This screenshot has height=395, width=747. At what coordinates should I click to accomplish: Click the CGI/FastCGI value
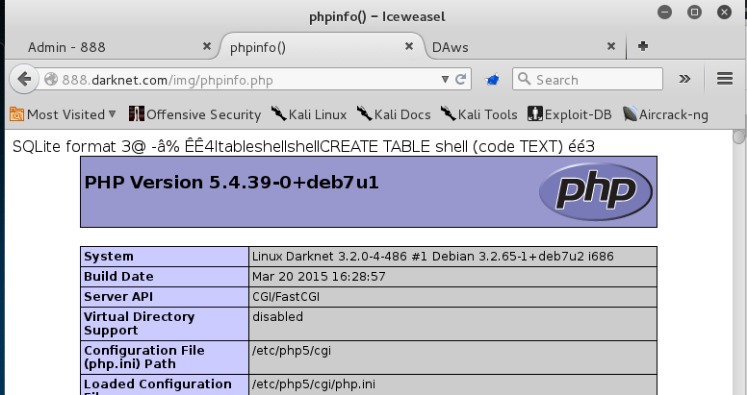pos(286,296)
